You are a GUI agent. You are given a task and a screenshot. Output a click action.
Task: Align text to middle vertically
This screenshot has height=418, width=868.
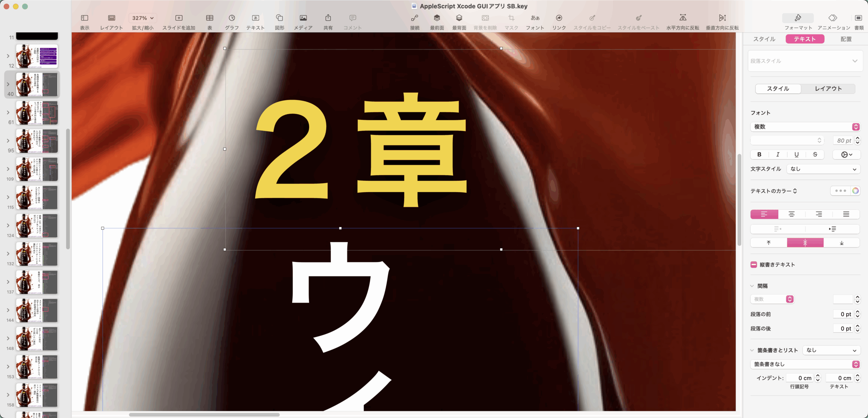click(805, 243)
